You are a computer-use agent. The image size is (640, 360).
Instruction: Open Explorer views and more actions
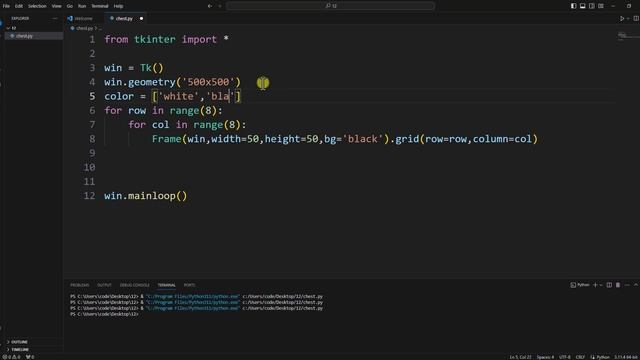55,18
